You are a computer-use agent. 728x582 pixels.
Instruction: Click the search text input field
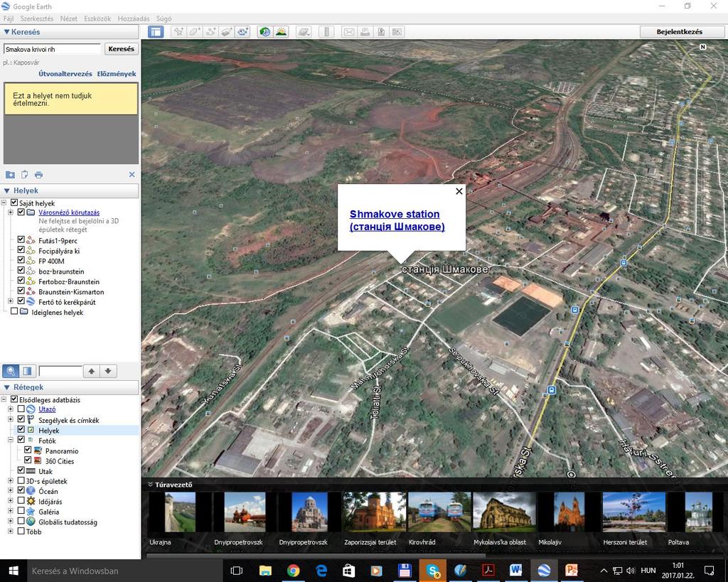(x=52, y=49)
